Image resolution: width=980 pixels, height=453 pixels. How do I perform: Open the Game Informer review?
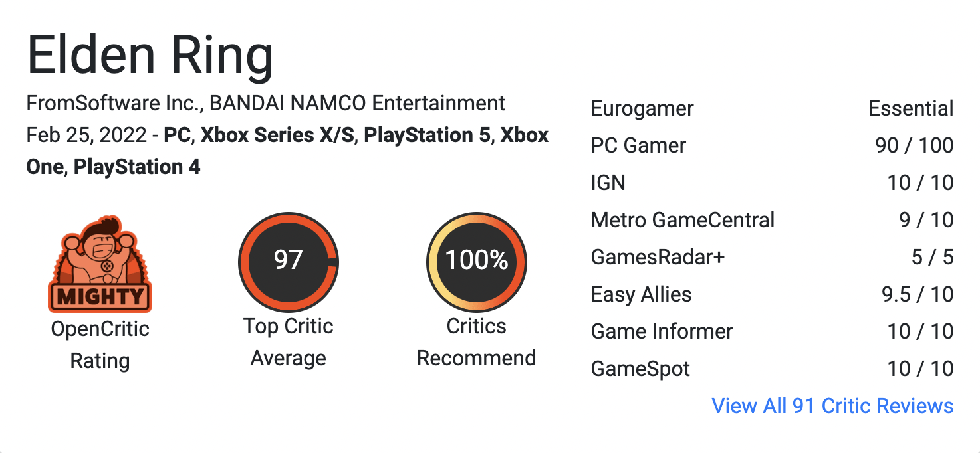point(772,331)
